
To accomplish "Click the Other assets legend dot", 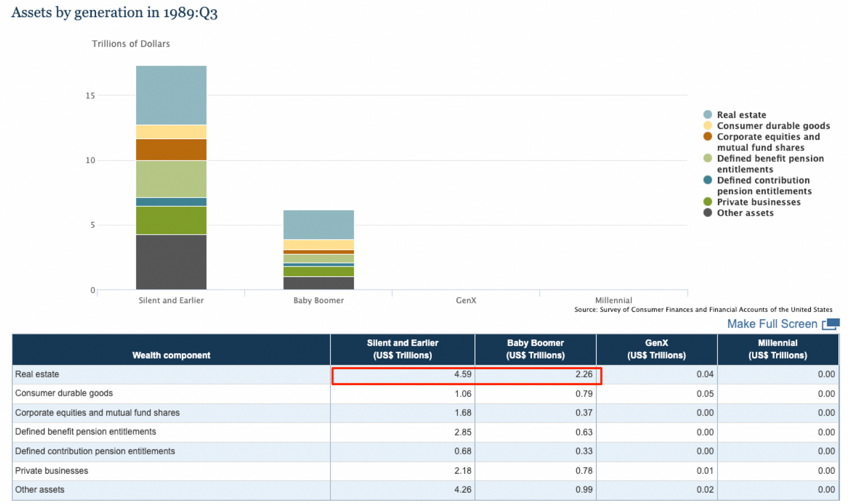I will [x=708, y=213].
